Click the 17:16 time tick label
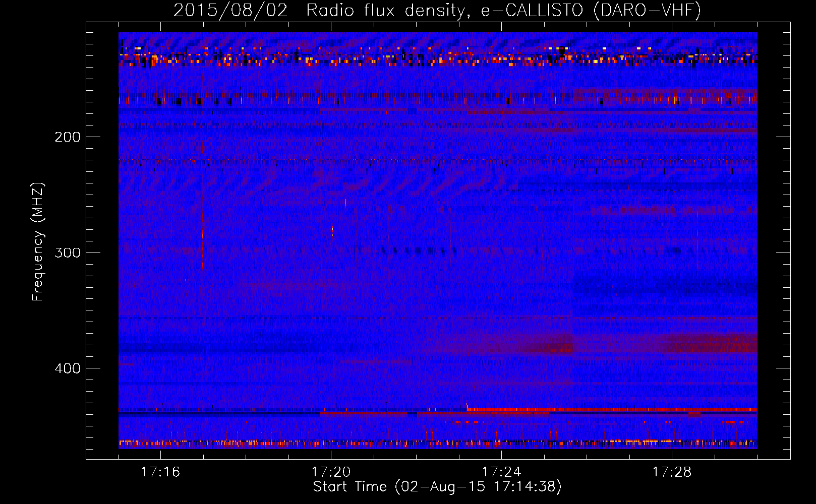816x504 pixels. click(x=160, y=472)
